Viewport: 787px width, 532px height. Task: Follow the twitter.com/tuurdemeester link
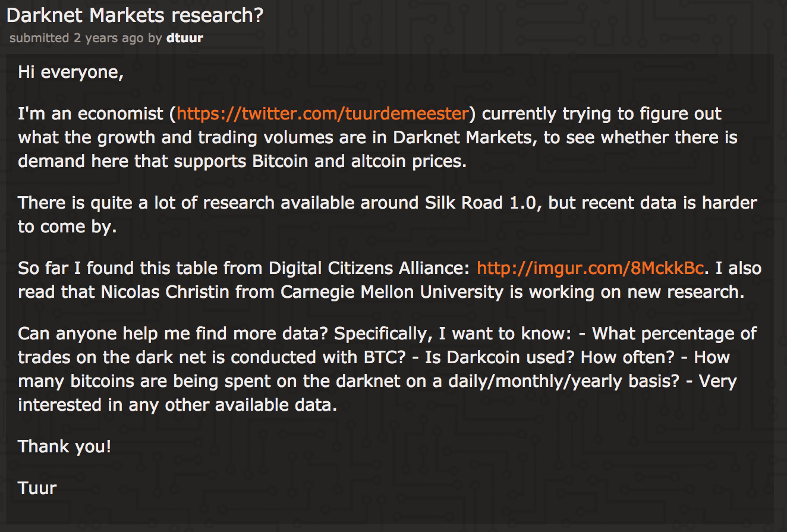323,114
